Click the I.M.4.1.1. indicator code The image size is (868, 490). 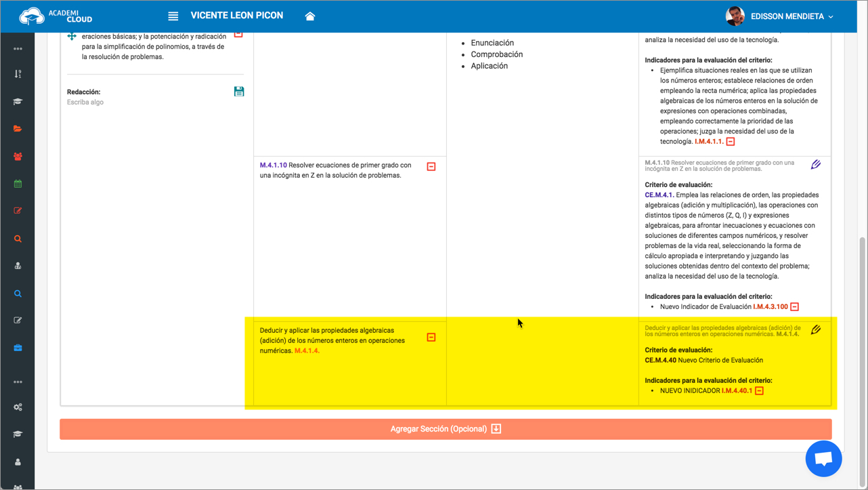click(x=709, y=142)
